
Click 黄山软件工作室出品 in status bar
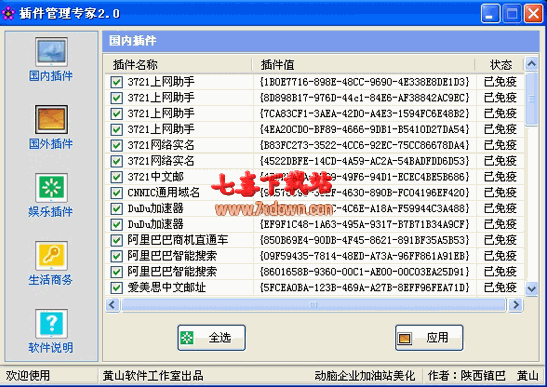click(153, 375)
